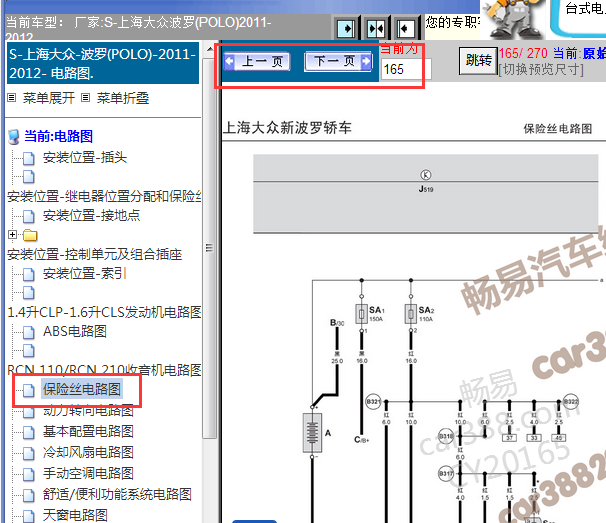Click the page icon beside 舒适/便利功能系统电路图

click(x=28, y=495)
